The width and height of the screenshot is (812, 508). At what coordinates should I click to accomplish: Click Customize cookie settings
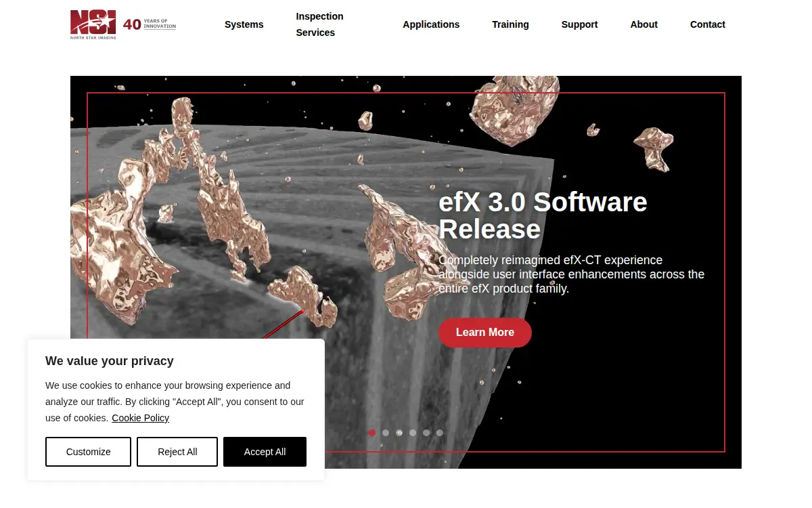88,452
